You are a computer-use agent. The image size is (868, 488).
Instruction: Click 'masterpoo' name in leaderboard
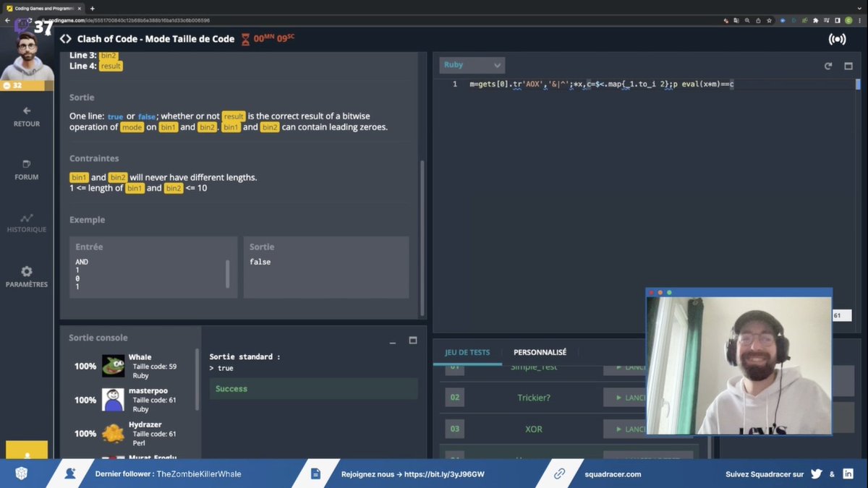(x=148, y=391)
